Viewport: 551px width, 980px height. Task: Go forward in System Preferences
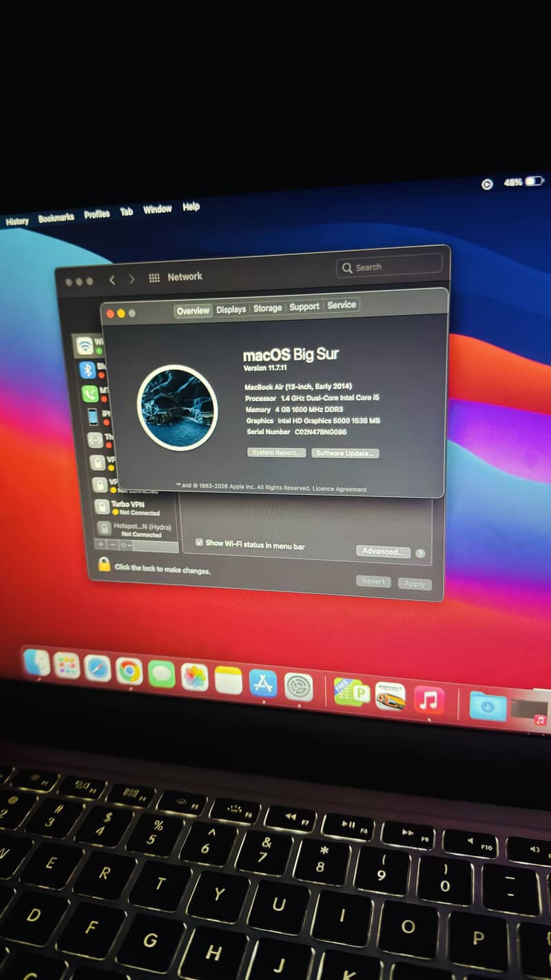coord(132,279)
